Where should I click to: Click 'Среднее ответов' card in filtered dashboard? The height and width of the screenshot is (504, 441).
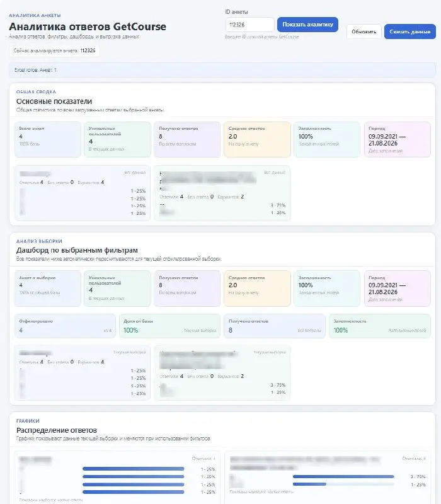[257, 289]
